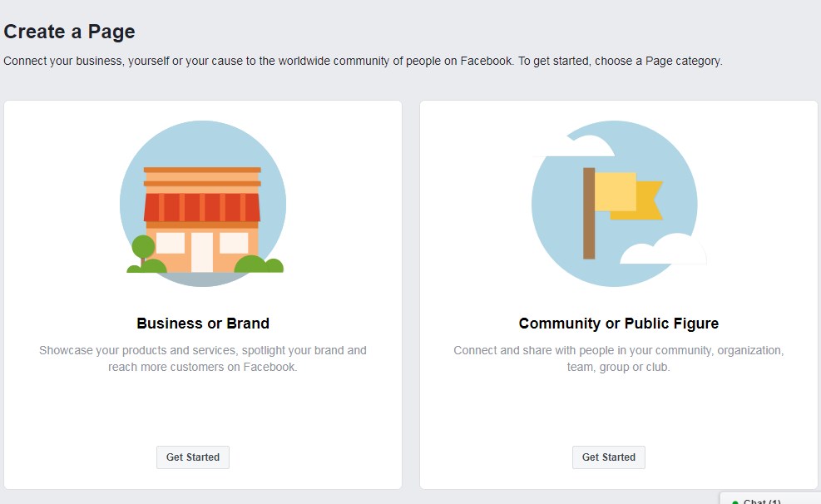Open the Chat (1) tab
Screen dimensions: 821x504
(762, 502)
